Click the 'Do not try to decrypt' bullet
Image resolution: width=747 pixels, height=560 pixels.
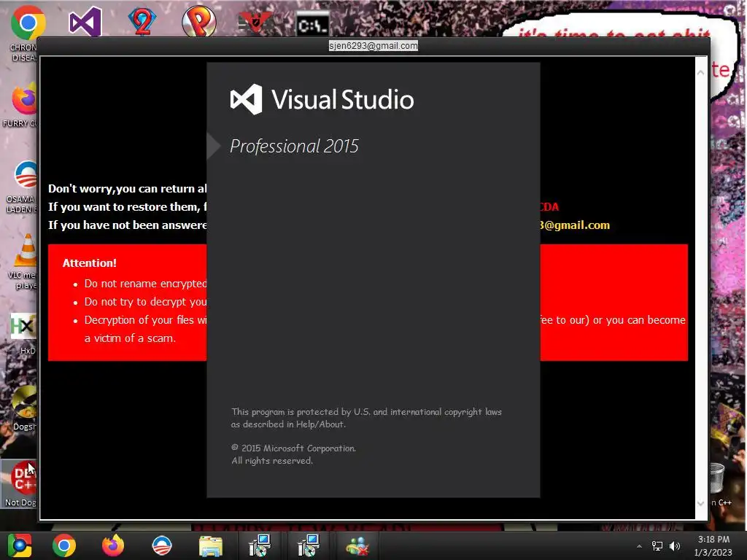tap(145, 301)
